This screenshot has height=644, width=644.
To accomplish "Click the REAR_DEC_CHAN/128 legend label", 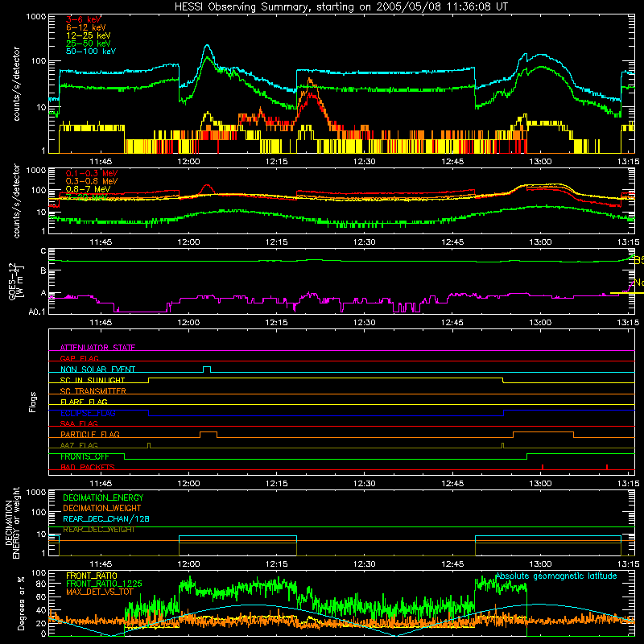I will (106, 518).
